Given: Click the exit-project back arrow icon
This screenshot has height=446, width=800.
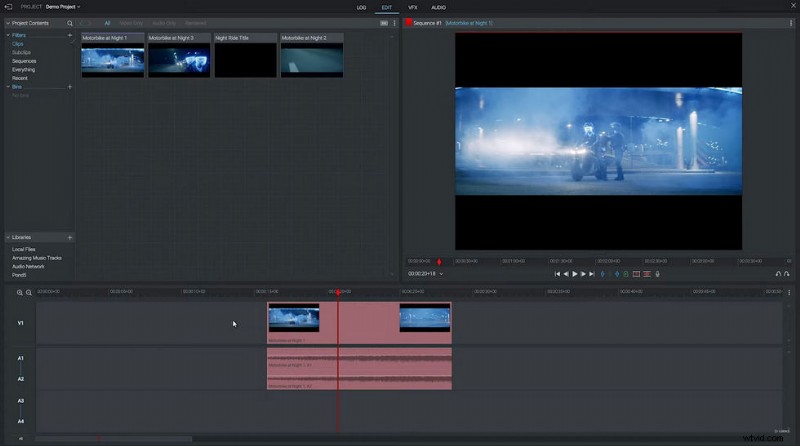Looking at the screenshot, I should click(x=8, y=7).
